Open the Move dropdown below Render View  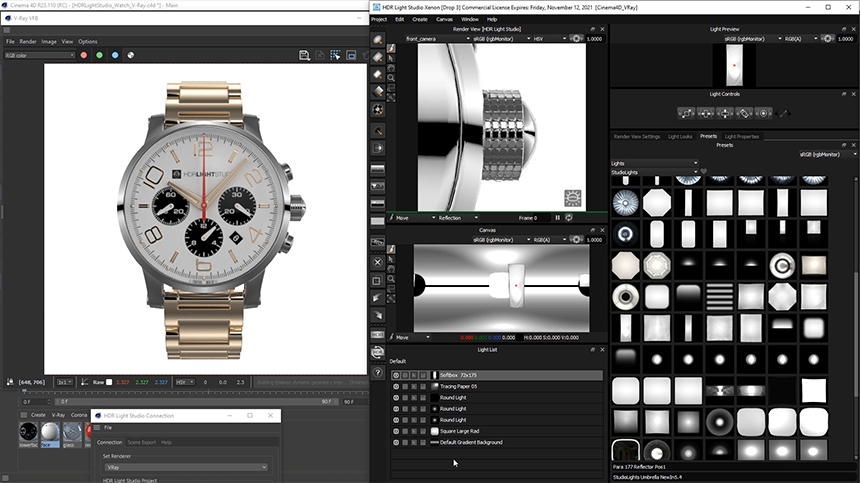tap(415, 218)
